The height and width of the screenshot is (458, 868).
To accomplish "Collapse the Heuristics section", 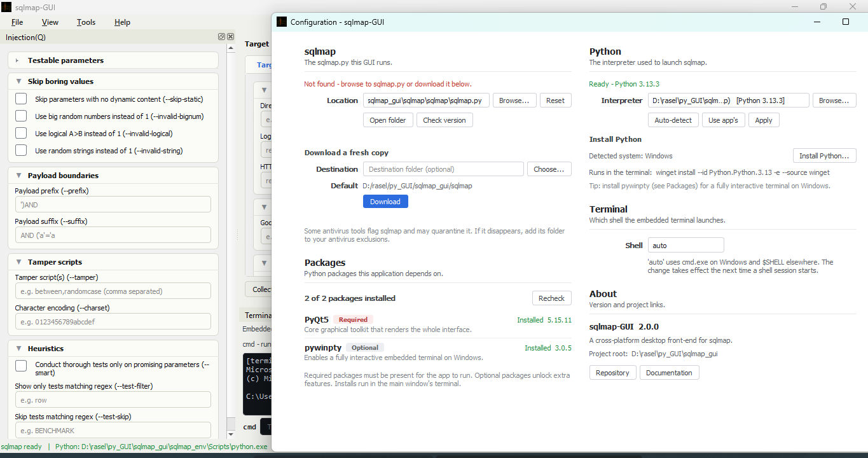I will click(x=17, y=349).
